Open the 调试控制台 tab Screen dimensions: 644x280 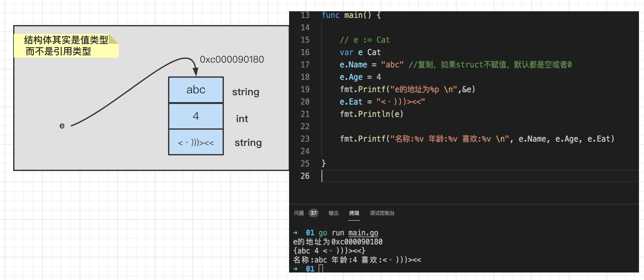382,213
